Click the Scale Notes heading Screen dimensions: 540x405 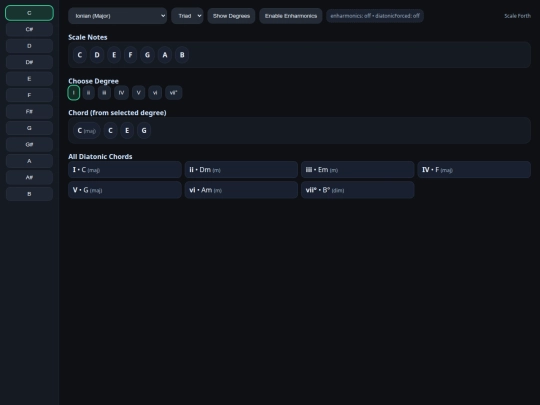88,37
